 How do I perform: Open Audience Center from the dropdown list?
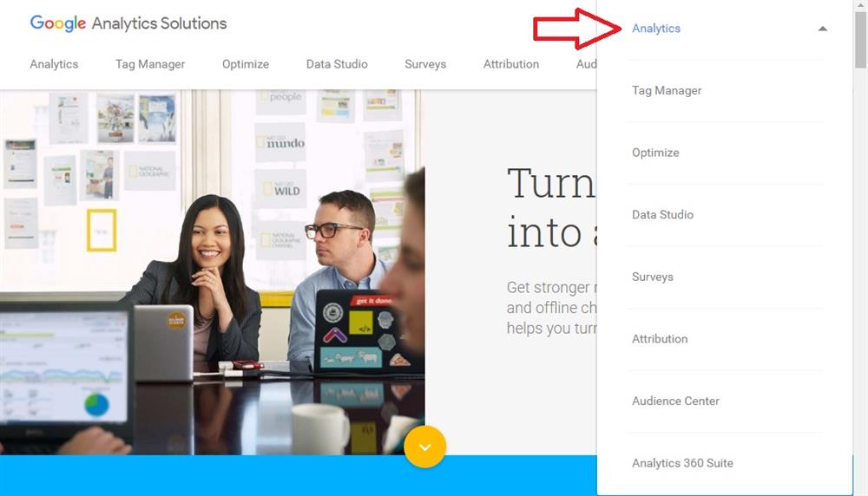coord(675,401)
